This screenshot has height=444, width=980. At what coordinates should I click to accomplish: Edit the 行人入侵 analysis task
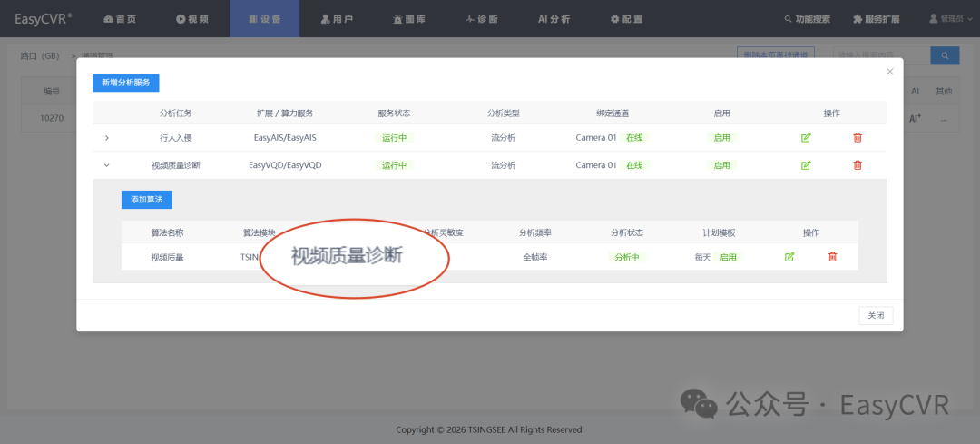(x=806, y=138)
